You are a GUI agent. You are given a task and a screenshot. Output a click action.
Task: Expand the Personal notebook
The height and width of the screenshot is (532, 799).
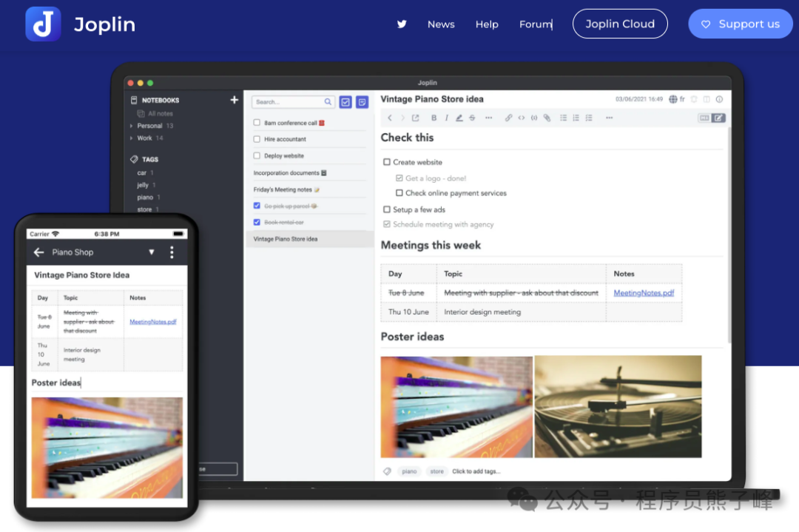[132, 126]
